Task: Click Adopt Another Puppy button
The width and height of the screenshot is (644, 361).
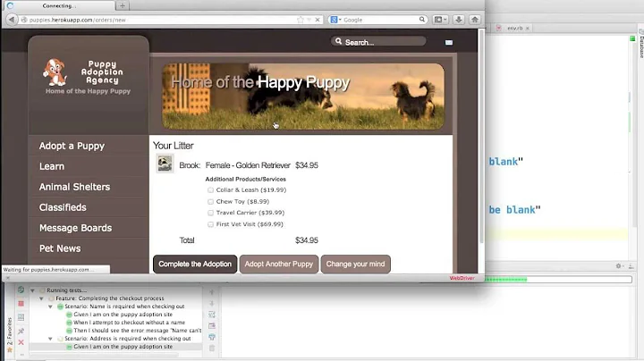Action: pyautogui.click(x=279, y=264)
